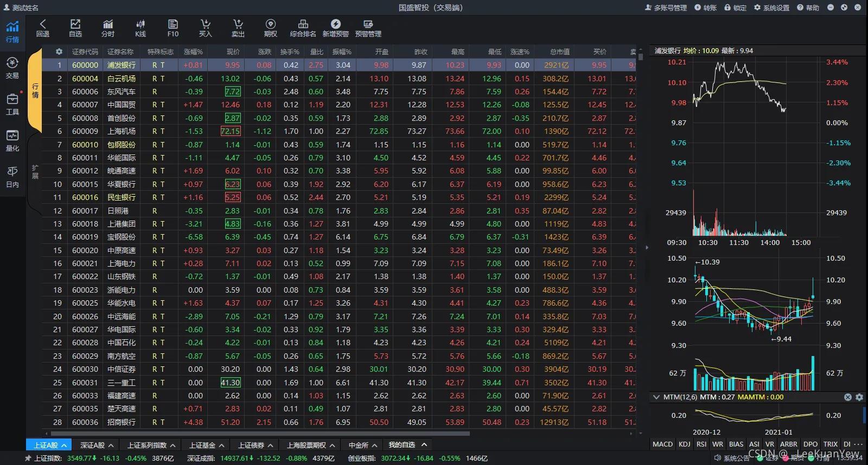Expand the 深证A股 tab dropdown arrow
868x465 pixels.
pos(111,445)
